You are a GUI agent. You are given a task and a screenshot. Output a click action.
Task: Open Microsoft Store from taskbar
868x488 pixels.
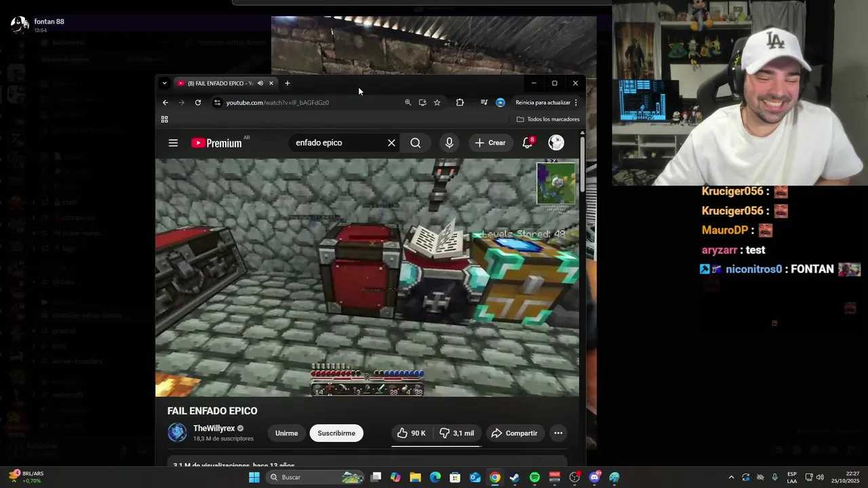(455, 477)
